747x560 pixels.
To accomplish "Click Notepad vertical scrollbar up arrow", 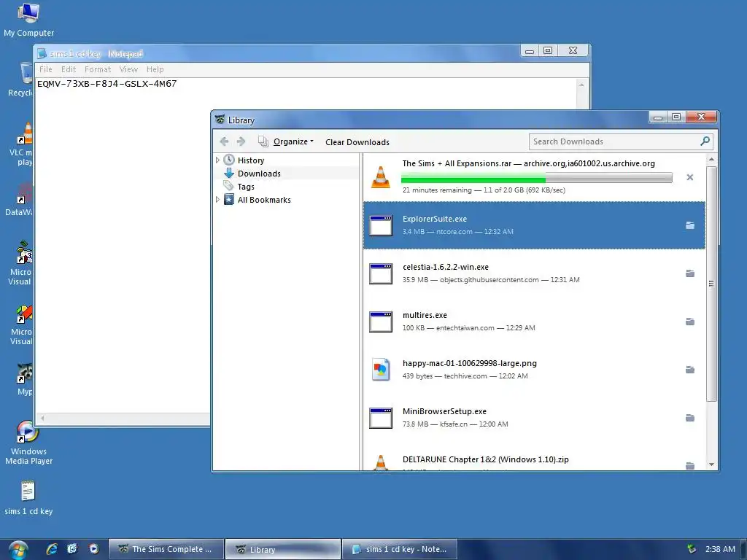I will pyautogui.click(x=581, y=85).
